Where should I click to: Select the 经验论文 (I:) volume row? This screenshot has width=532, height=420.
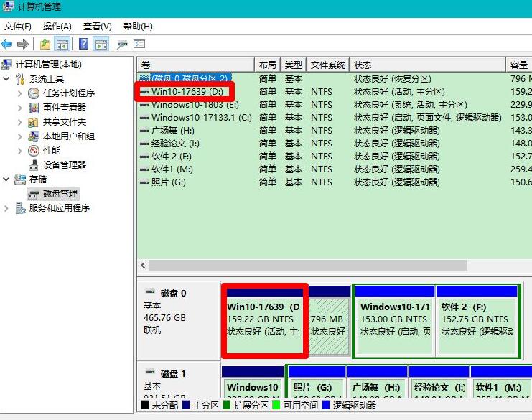click(335, 143)
